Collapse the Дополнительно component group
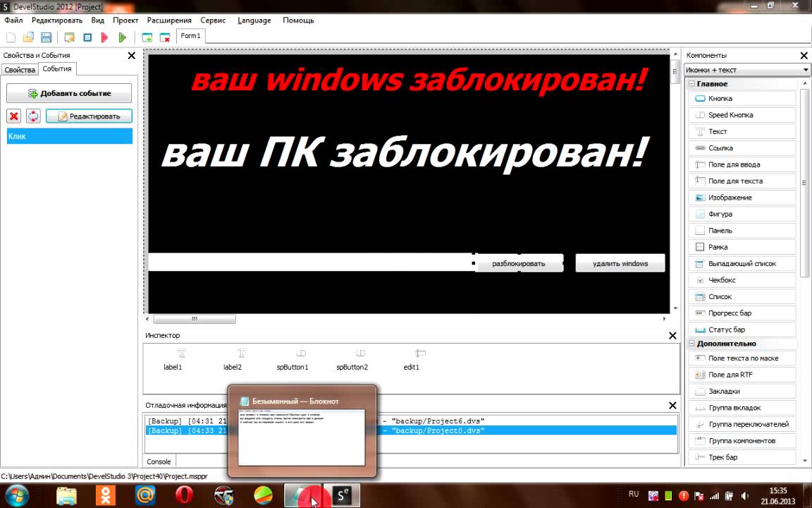812x508 pixels. [691, 344]
